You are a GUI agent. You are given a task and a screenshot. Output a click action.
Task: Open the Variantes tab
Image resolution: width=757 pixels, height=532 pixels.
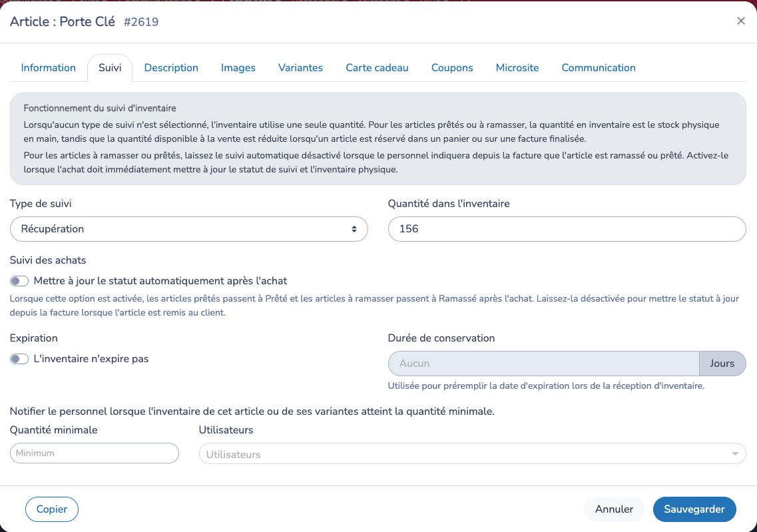300,68
